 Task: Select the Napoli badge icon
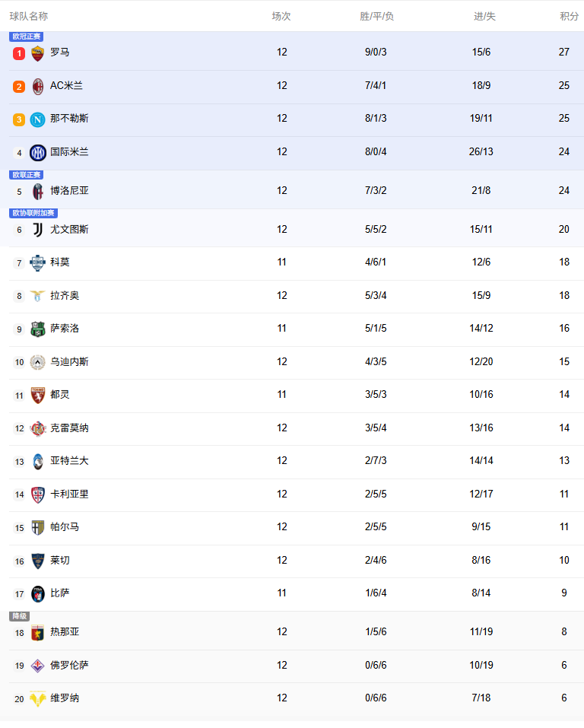tap(38, 119)
